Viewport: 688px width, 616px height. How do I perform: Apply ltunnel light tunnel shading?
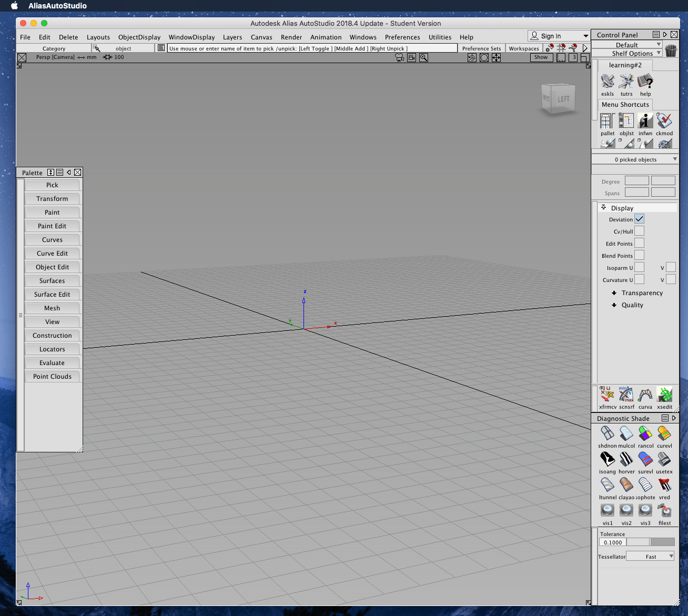point(608,485)
